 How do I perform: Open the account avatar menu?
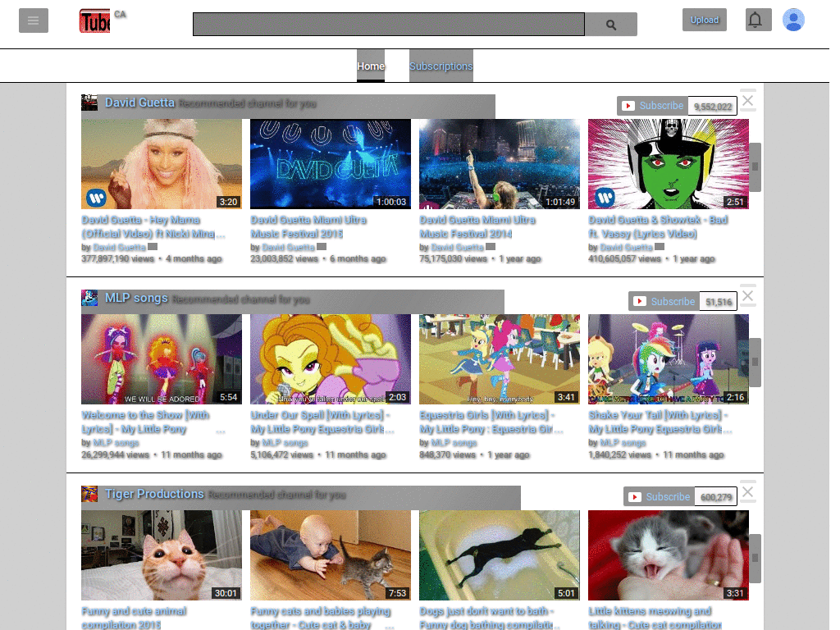click(x=793, y=20)
